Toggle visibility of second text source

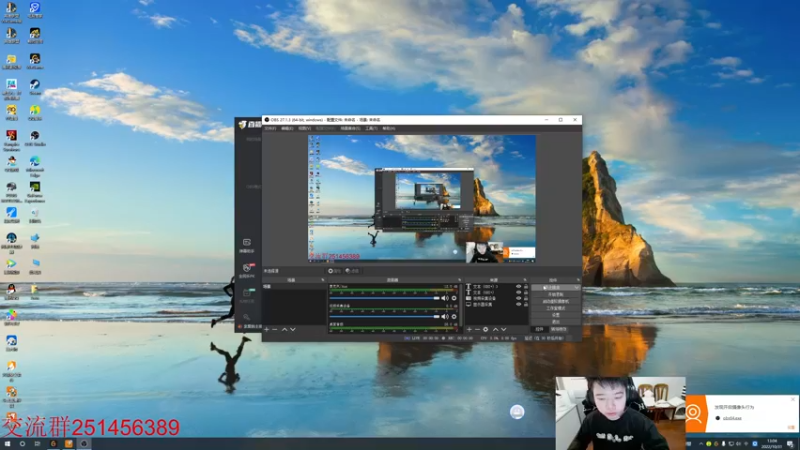[x=518, y=292]
